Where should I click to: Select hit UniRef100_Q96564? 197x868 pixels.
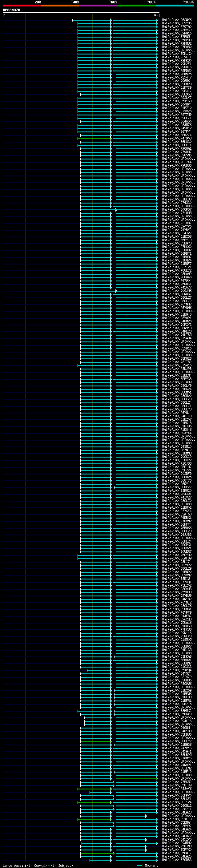coord(176,81)
